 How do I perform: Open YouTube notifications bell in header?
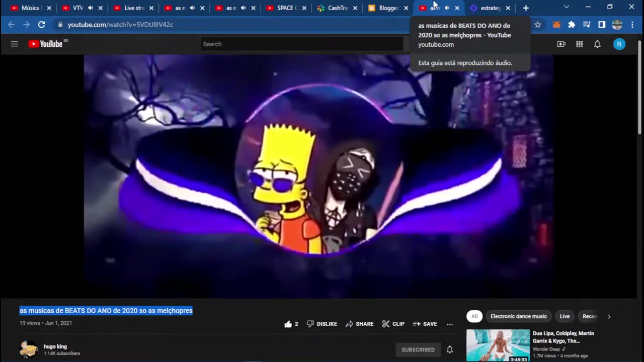(597, 44)
